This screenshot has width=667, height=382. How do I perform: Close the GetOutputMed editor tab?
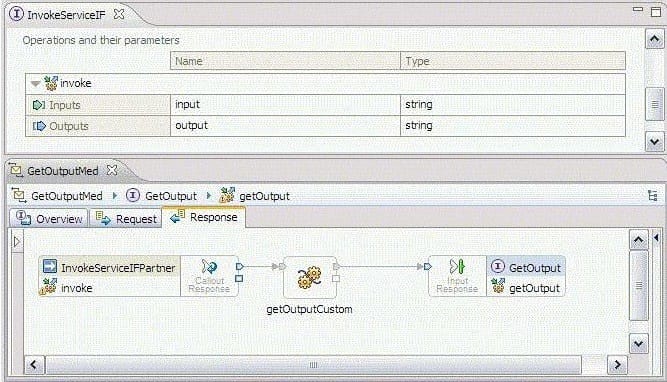click(112, 170)
